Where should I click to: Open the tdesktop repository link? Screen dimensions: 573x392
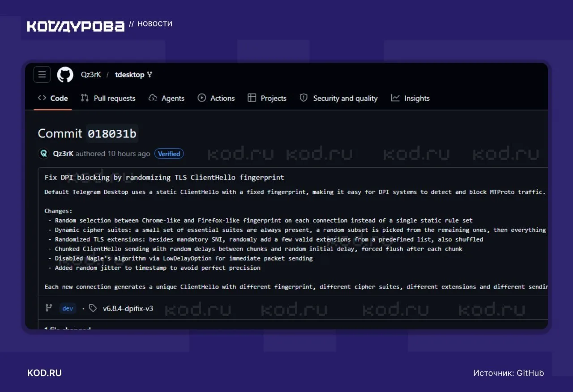click(129, 75)
